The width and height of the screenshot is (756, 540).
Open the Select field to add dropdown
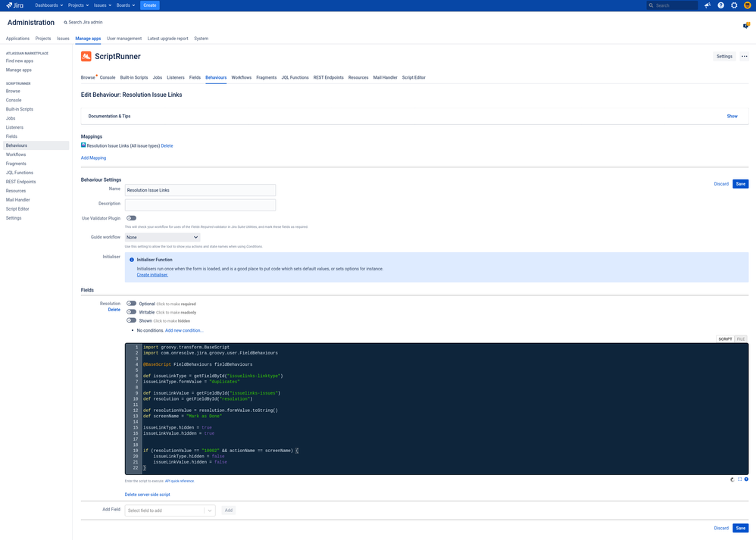click(168, 510)
